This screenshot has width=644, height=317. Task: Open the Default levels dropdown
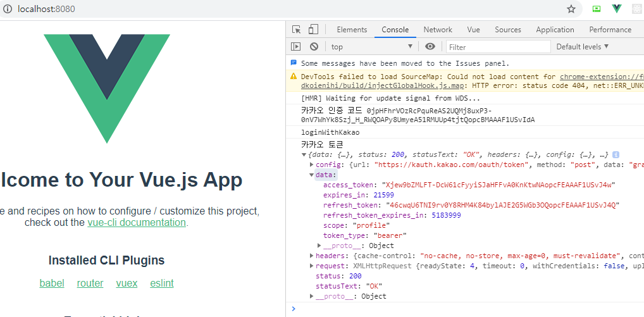(x=583, y=46)
